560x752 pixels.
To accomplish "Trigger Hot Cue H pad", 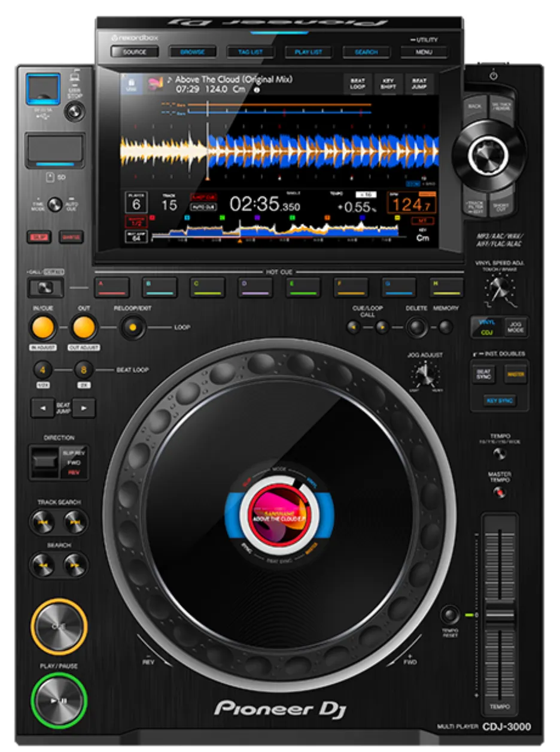I will 447,287.
